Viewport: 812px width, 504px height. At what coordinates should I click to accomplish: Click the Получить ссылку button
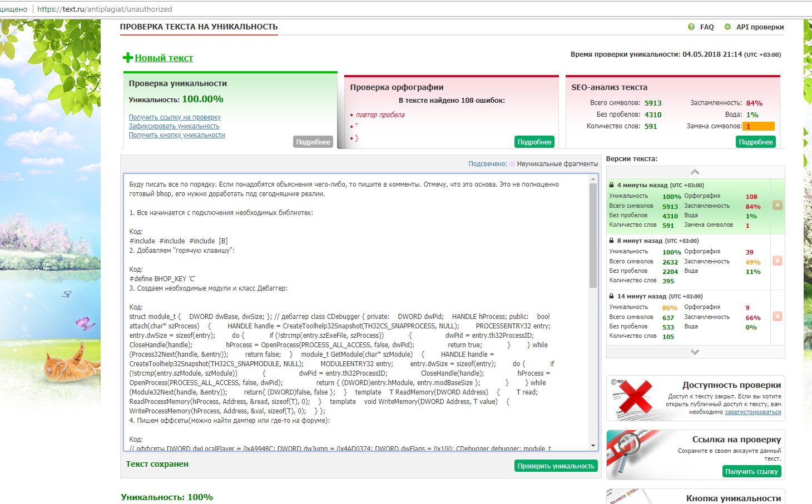pos(751,471)
